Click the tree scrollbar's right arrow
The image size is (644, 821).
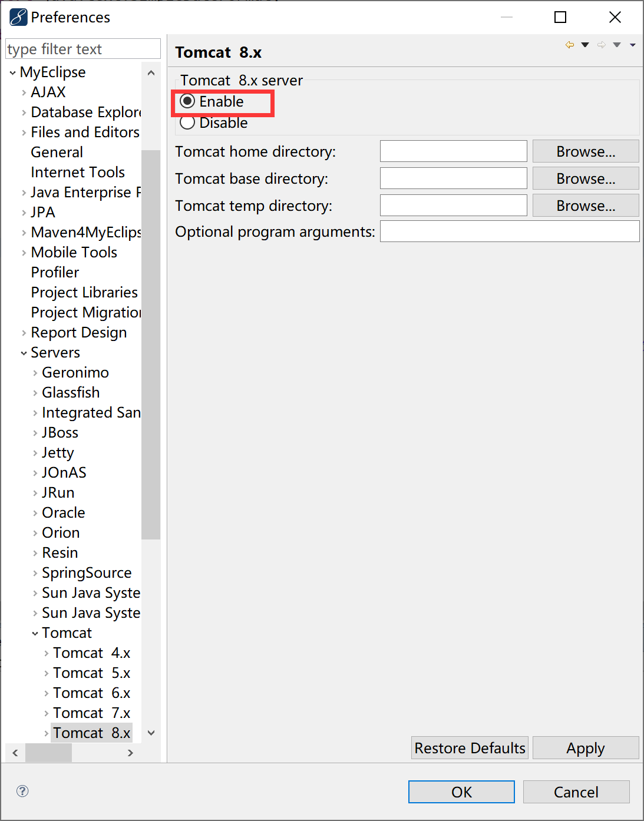(130, 753)
